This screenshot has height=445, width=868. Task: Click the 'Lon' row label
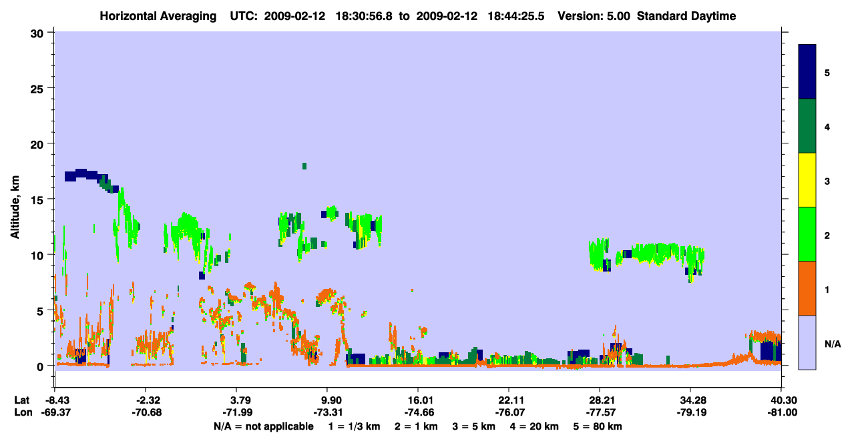pos(22,412)
